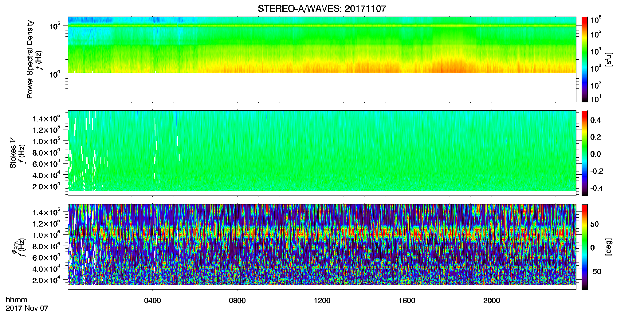Click the phi RTN degree color bar
Image resolution: width=644 pixels, height=332 pixels.
point(585,247)
